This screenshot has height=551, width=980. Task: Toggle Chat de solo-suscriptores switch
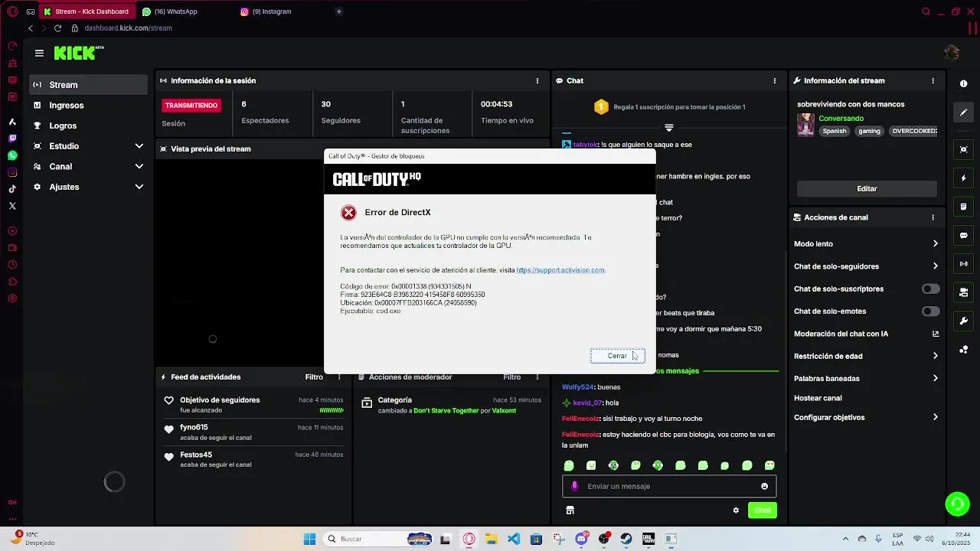point(931,289)
